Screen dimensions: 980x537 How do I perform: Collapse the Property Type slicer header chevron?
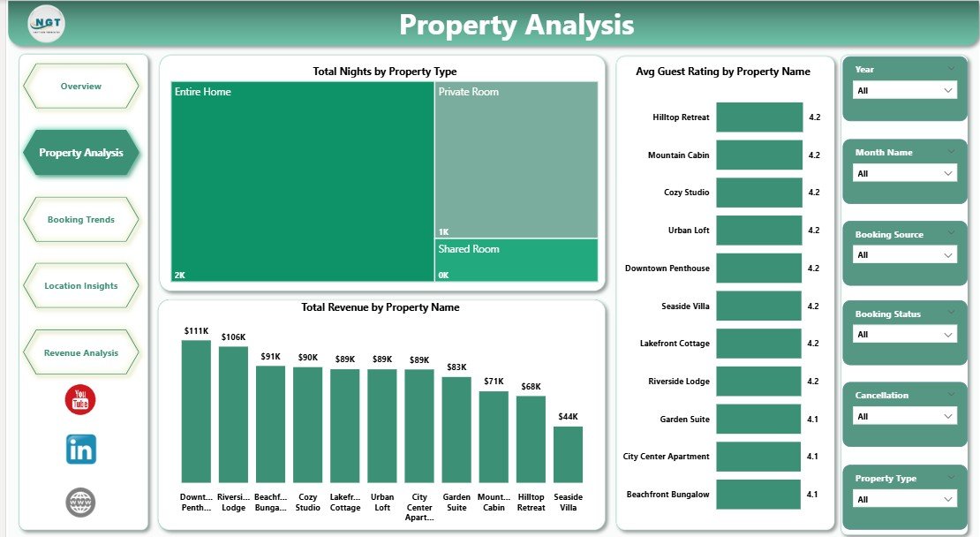951,478
